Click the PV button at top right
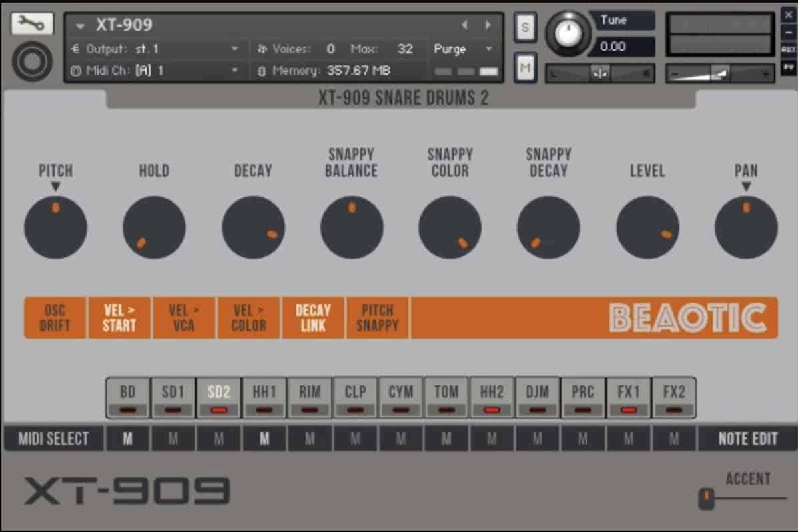Viewport: 798px width, 532px height. tap(789, 67)
